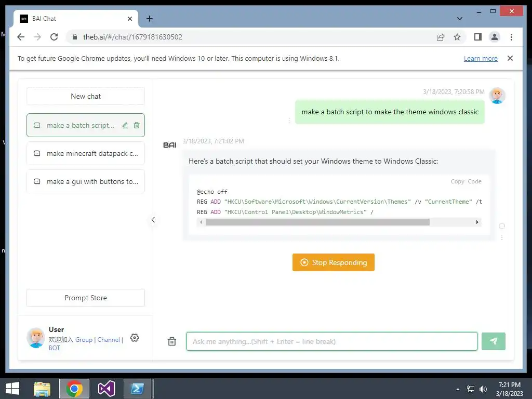Open the Chrome three-dot menu
This screenshot has width=532, height=399.
(x=511, y=37)
